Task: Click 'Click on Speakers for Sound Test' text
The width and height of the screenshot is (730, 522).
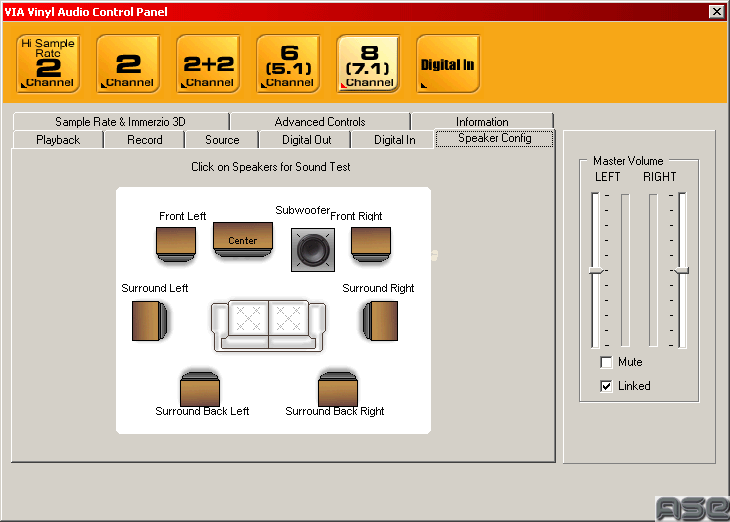Action: [x=270, y=167]
